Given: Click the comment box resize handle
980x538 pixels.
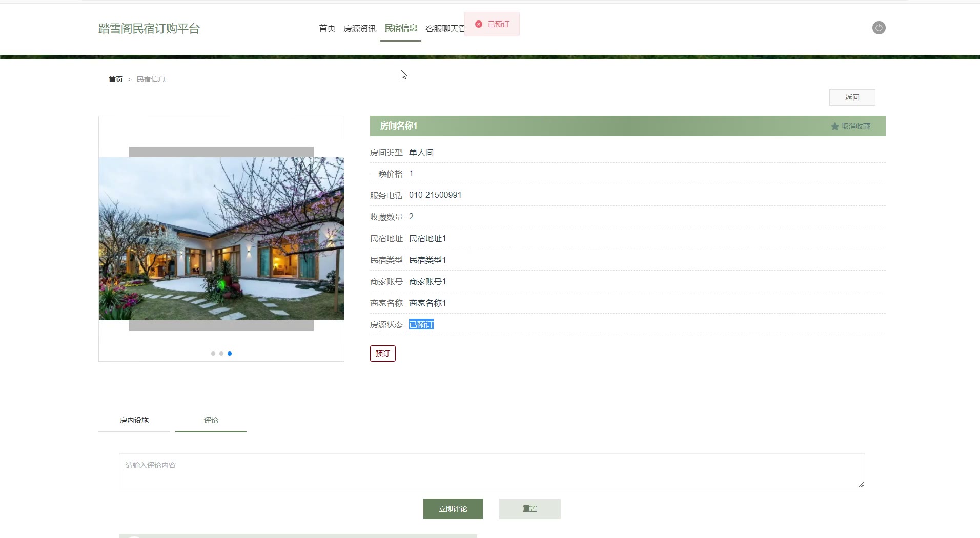Looking at the screenshot, I should coord(861,484).
